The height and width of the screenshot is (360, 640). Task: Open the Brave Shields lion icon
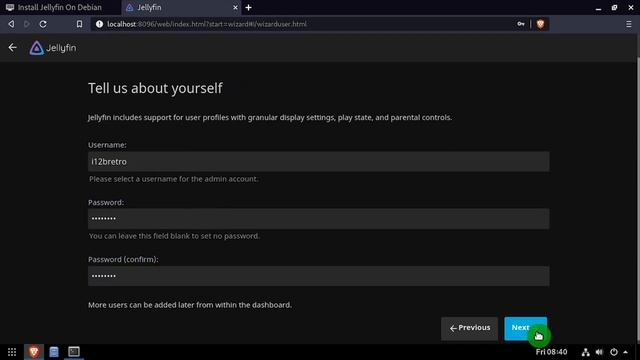click(540, 24)
